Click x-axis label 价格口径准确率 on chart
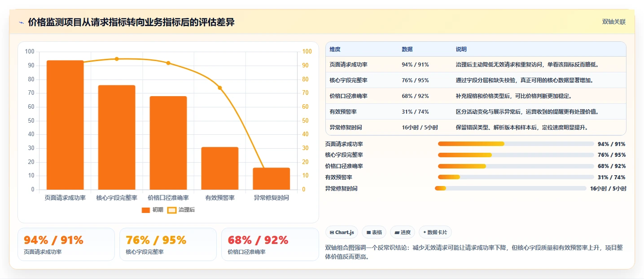This screenshot has width=644, height=279. click(x=168, y=198)
